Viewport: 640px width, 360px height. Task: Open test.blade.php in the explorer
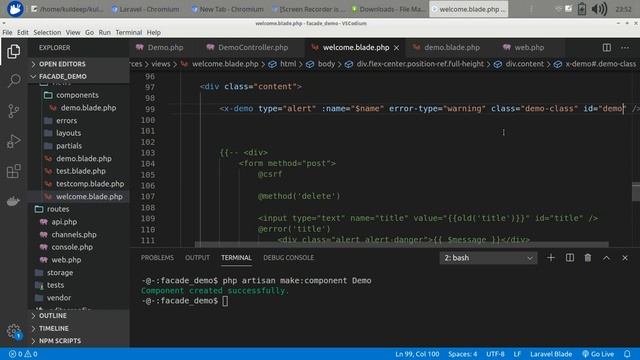80,171
